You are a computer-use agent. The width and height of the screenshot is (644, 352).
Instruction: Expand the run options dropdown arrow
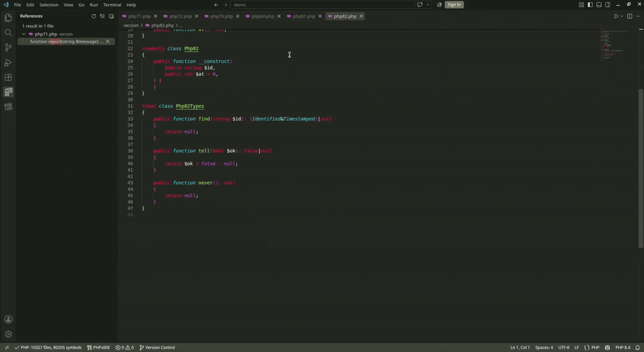pos(622,16)
